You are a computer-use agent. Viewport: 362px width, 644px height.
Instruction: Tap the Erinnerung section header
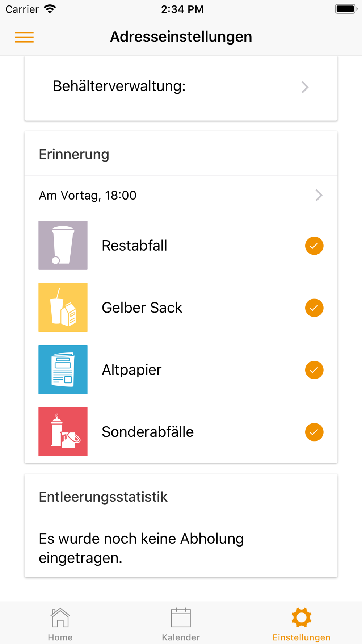point(74,154)
